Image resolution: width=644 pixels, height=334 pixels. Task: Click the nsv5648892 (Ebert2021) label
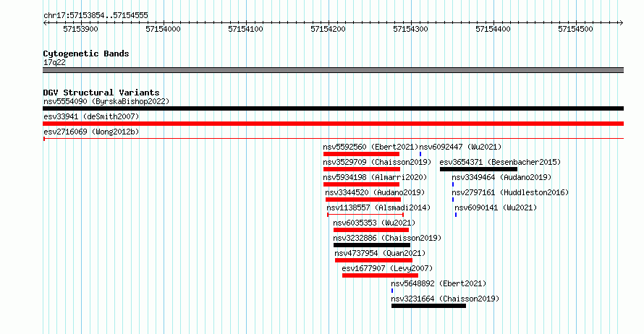coord(438,283)
